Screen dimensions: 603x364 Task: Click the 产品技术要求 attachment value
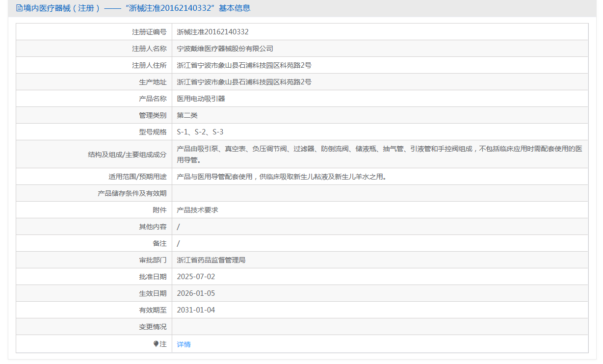(198, 210)
